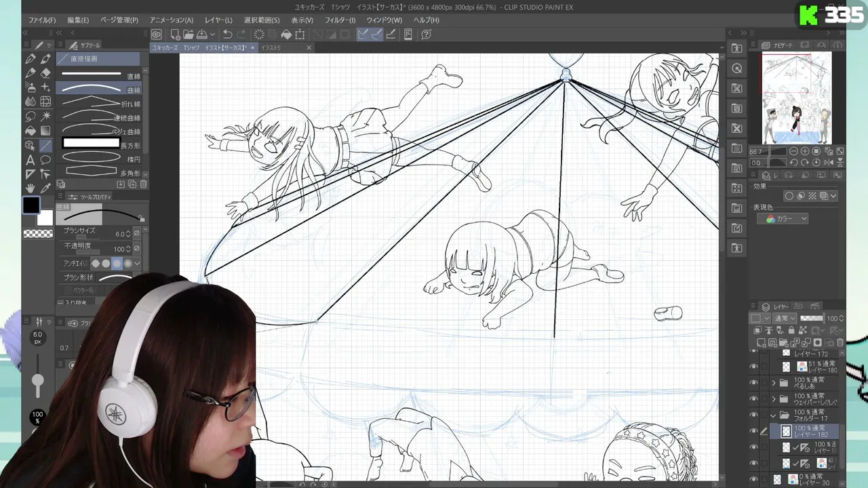Image resolution: width=868 pixels, height=488 pixels.
Task: Select the Blend tool
Action: tap(31, 102)
